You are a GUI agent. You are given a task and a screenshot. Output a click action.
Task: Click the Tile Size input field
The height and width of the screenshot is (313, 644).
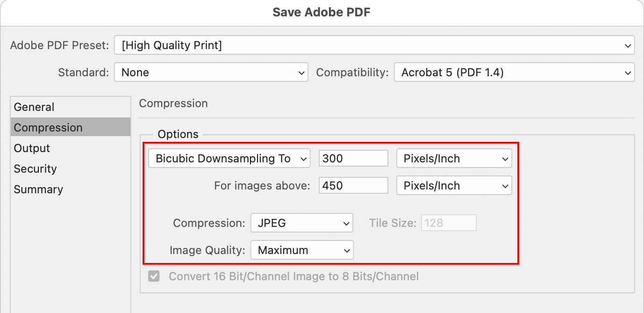(x=449, y=223)
